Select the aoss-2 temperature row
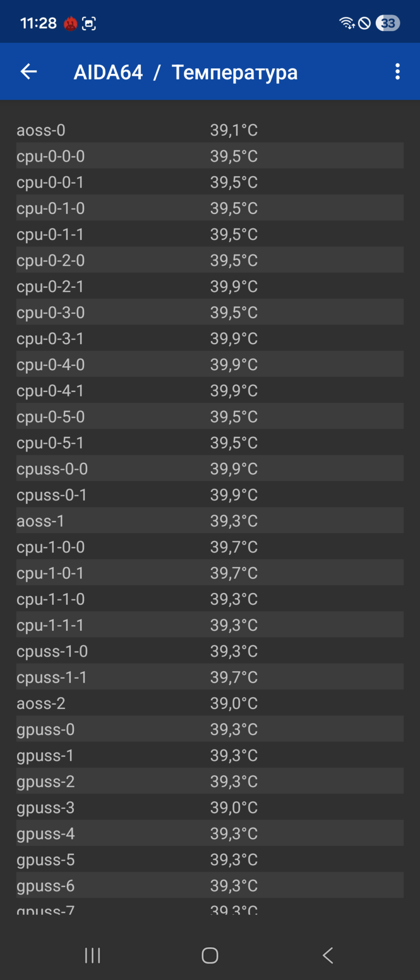The width and height of the screenshot is (420, 980). pyautogui.click(x=210, y=703)
